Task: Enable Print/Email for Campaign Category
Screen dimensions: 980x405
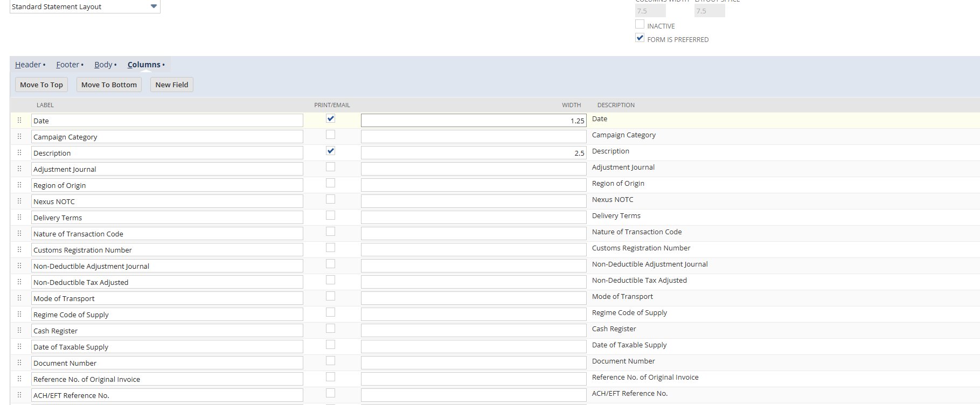Action: (330, 135)
